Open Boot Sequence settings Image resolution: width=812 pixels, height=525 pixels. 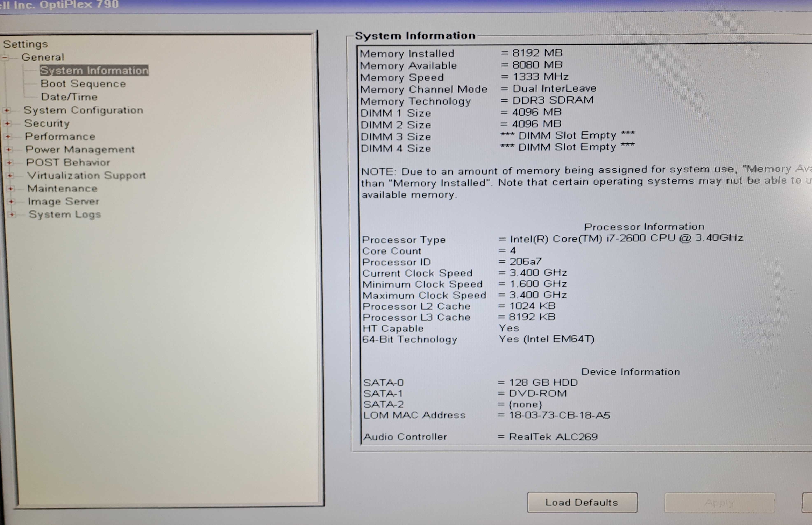[x=83, y=84]
